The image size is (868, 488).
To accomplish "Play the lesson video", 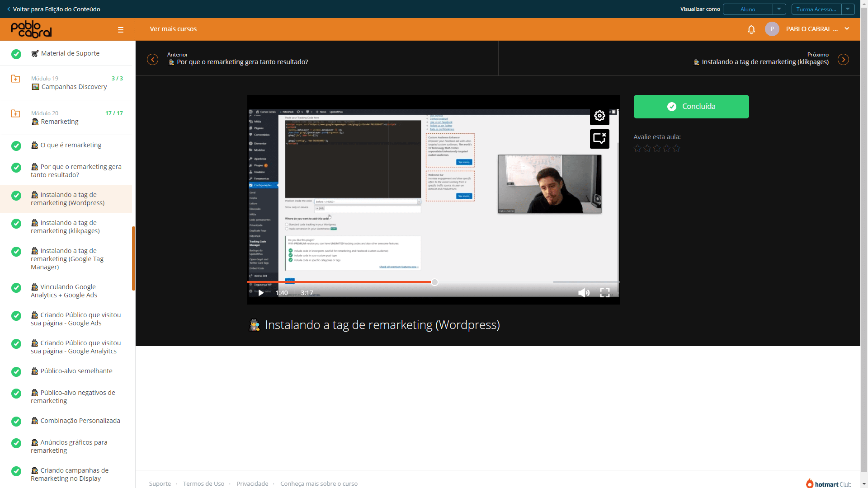I will [x=261, y=293].
